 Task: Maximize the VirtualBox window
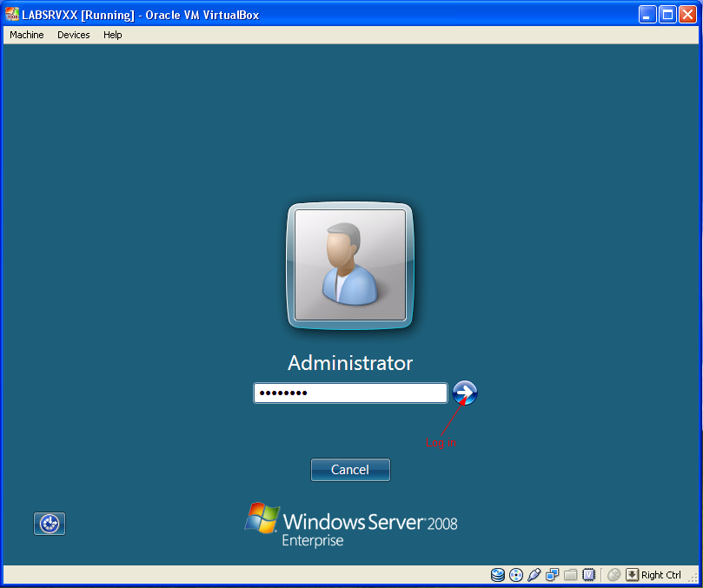[667, 15]
